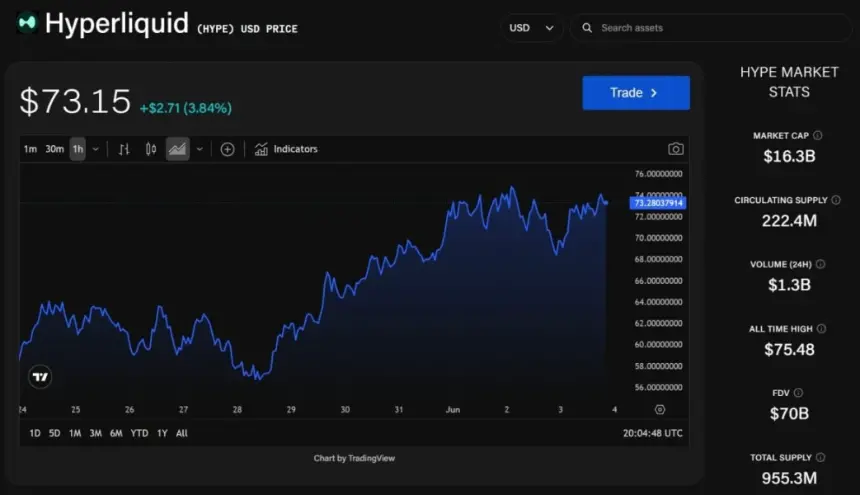860x495 pixels.
Task: Click the +$2.71 (3.84%) change text
Action: click(x=186, y=108)
